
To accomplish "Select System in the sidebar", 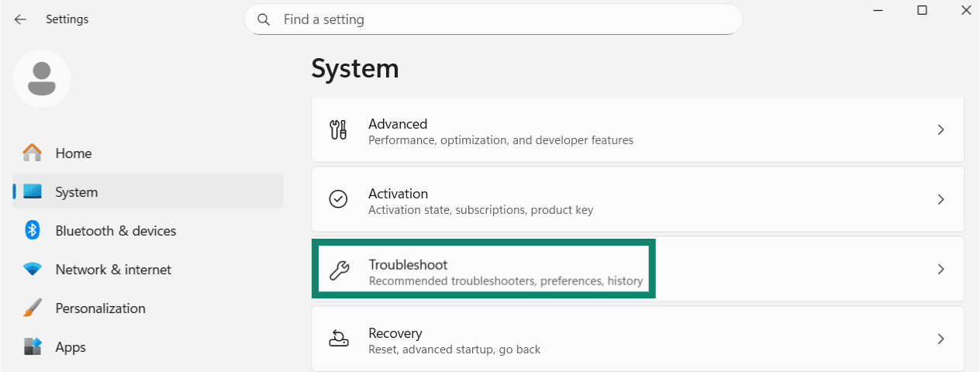I will pyautogui.click(x=148, y=191).
